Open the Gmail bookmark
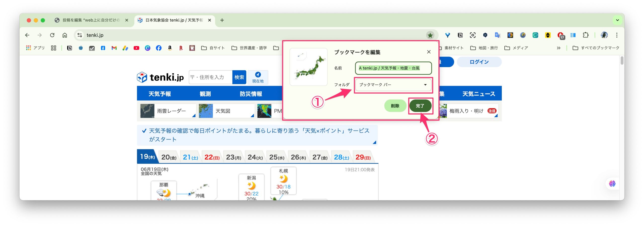The image size is (644, 226). (x=114, y=48)
